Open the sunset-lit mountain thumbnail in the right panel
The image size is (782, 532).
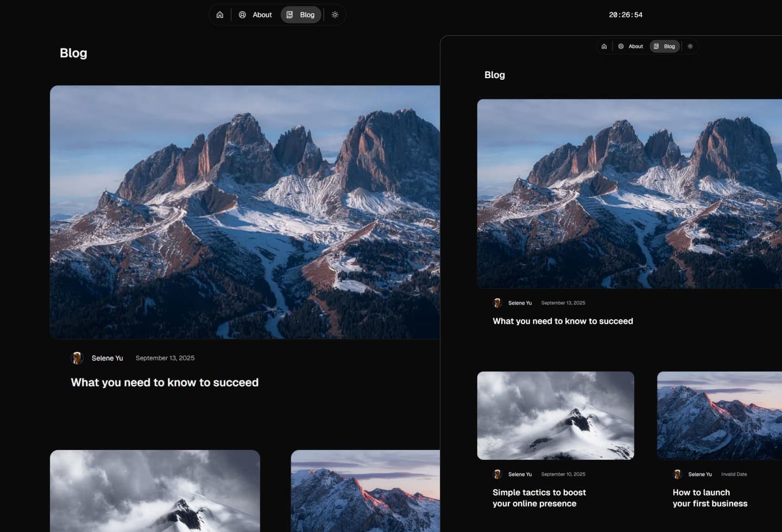click(x=720, y=415)
